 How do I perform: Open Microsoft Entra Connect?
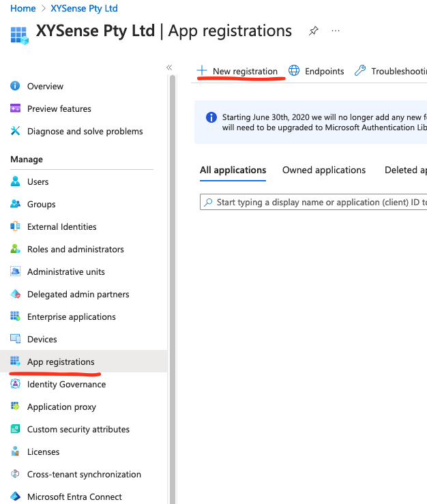coord(74,497)
